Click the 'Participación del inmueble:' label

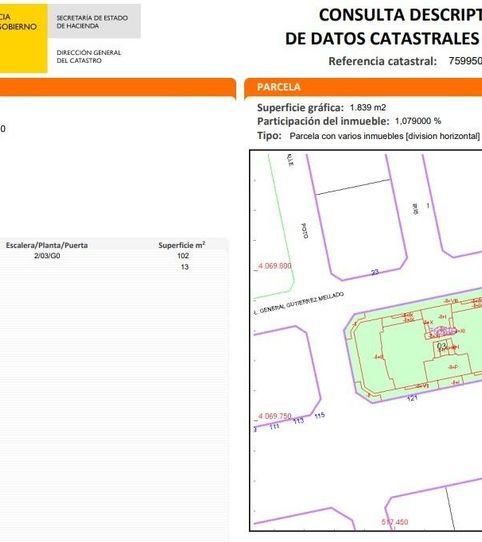[323, 121]
